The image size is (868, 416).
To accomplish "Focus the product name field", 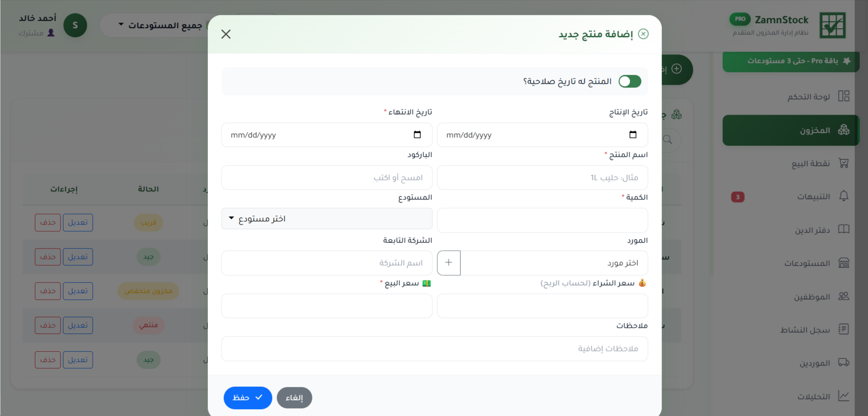I will pyautogui.click(x=542, y=177).
